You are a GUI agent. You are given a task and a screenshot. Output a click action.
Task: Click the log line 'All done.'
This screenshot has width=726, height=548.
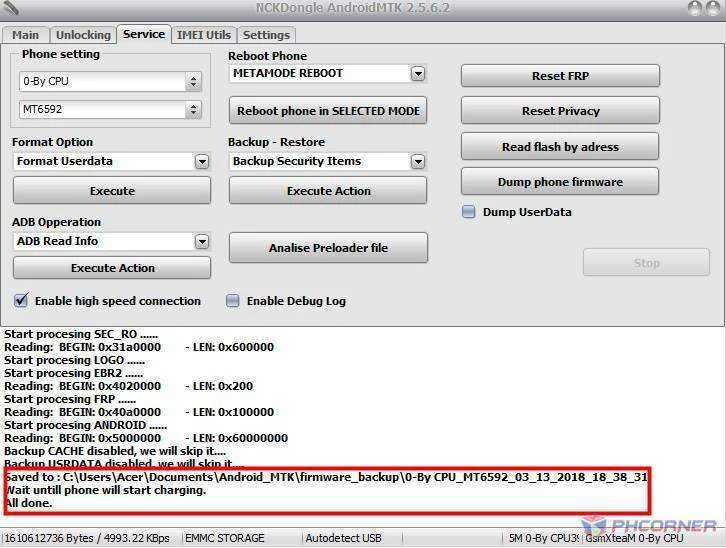point(28,503)
